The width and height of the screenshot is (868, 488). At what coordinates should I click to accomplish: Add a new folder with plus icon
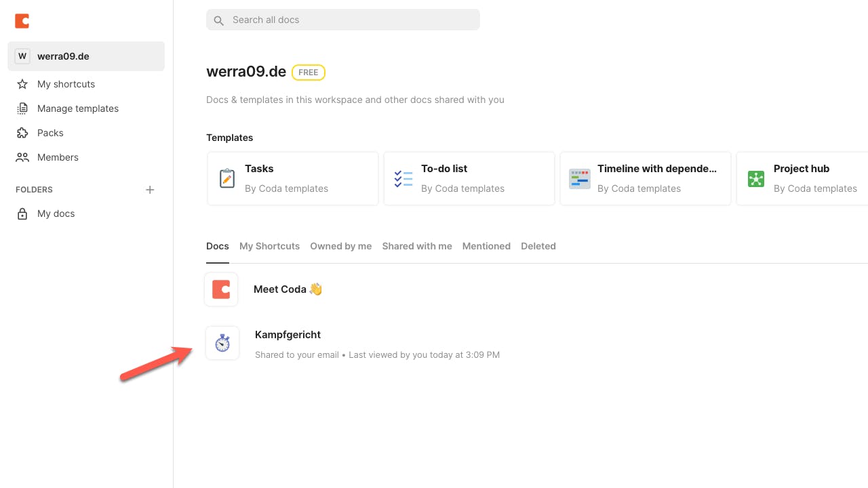150,190
